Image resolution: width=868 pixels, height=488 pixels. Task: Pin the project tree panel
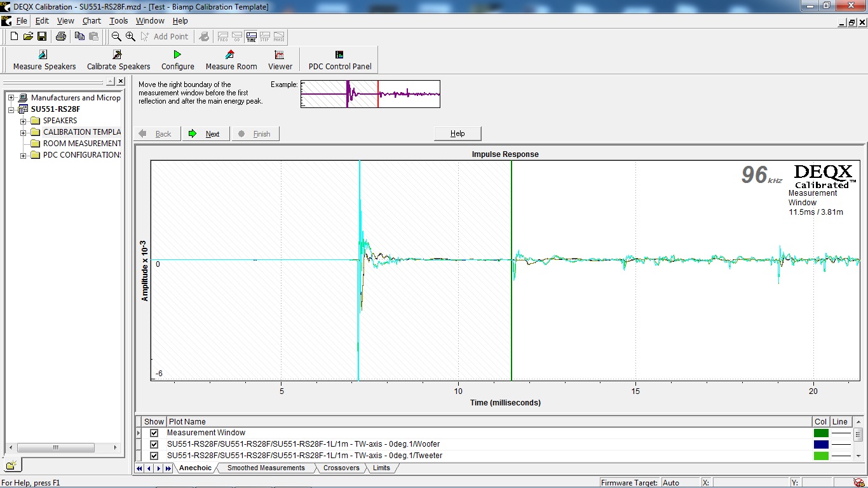pos(111,81)
